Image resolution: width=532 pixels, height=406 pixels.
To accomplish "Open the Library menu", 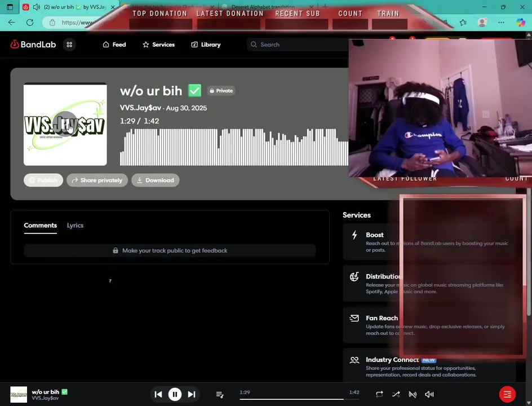I will pyautogui.click(x=206, y=45).
